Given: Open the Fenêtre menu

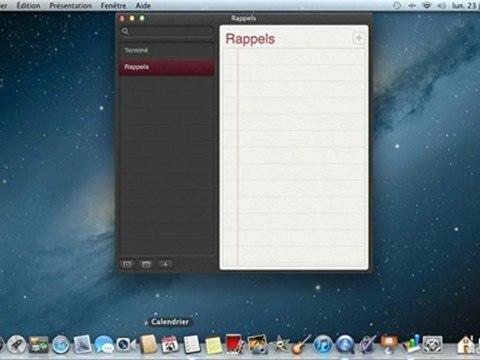Looking at the screenshot, I should click(x=113, y=5).
